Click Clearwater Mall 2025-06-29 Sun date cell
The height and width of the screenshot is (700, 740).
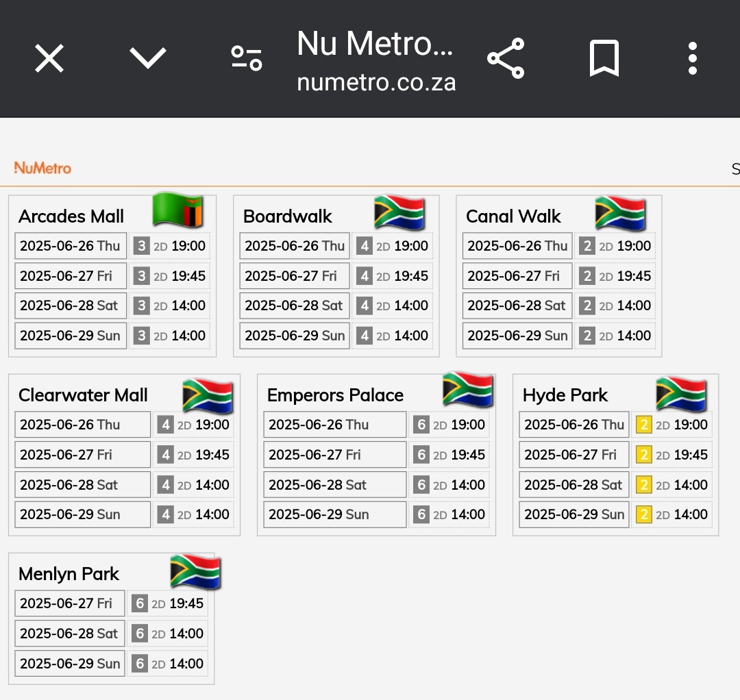83,514
